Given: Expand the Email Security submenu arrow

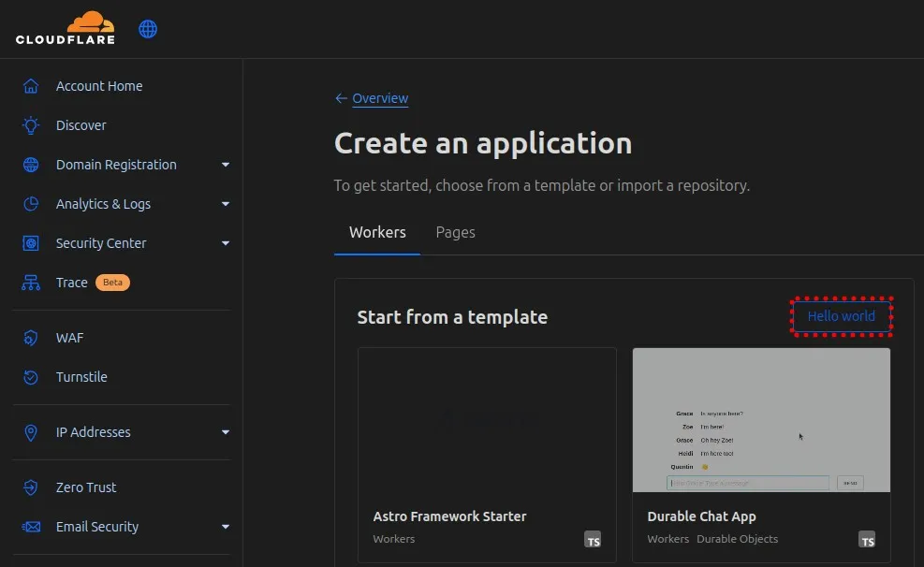Looking at the screenshot, I should 225,527.
